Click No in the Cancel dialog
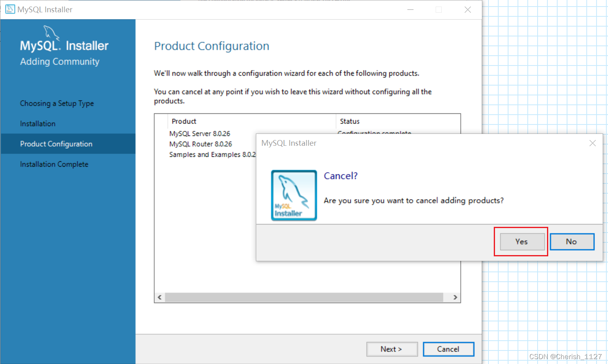The height and width of the screenshot is (364, 608). click(572, 242)
